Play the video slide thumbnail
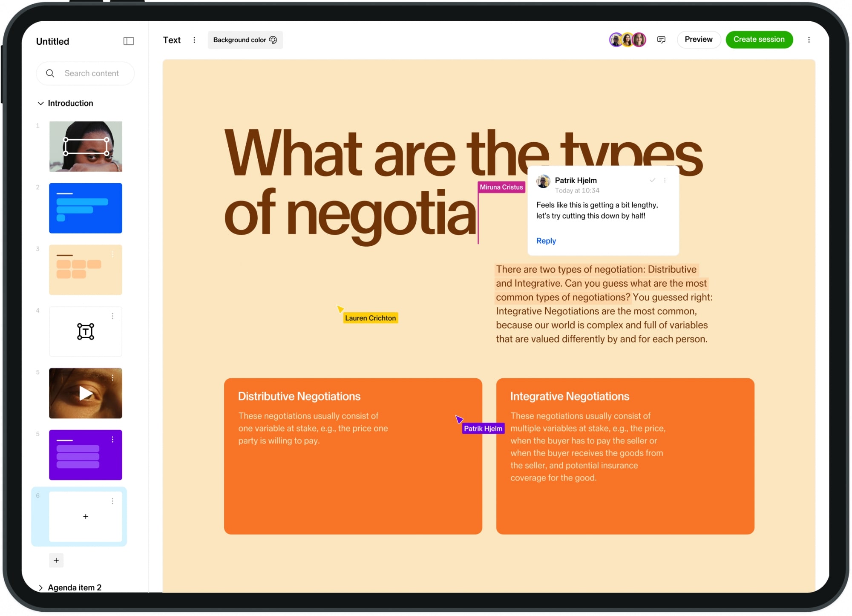The height and width of the screenshot is (616, 852). [x=86, y=393]
